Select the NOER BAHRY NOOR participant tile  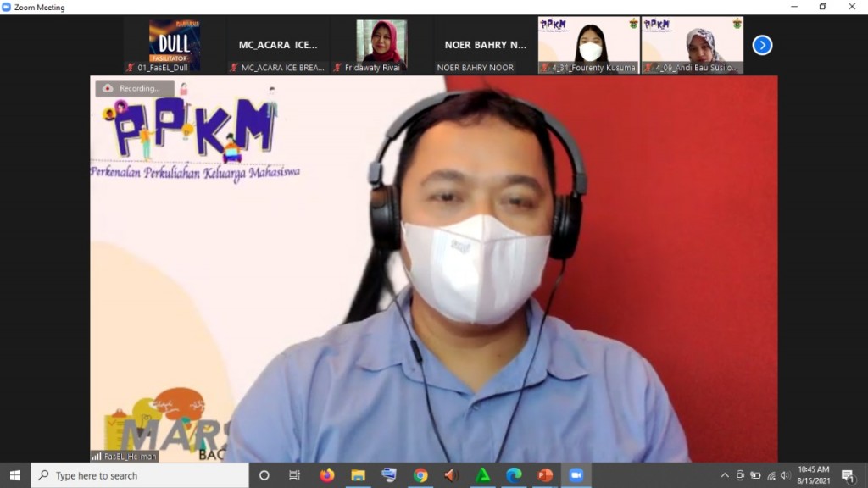tap(486, 46)
